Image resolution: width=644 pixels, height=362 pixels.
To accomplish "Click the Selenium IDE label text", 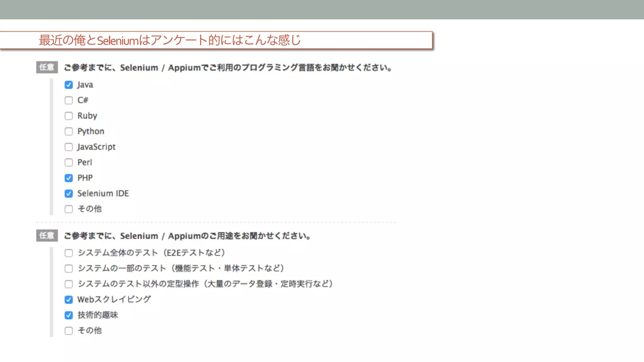I will point(103,193).
